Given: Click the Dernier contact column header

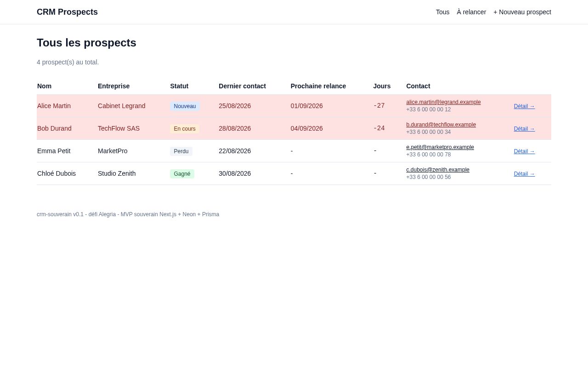Looking at the screenshot, I should coord(242,86).
